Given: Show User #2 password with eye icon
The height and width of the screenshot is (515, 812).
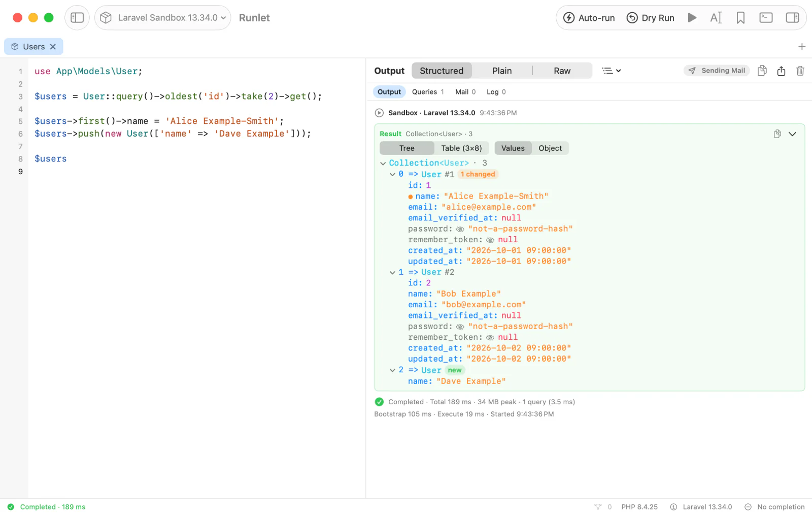Looking at the screenshot, I should coord(460,327).
